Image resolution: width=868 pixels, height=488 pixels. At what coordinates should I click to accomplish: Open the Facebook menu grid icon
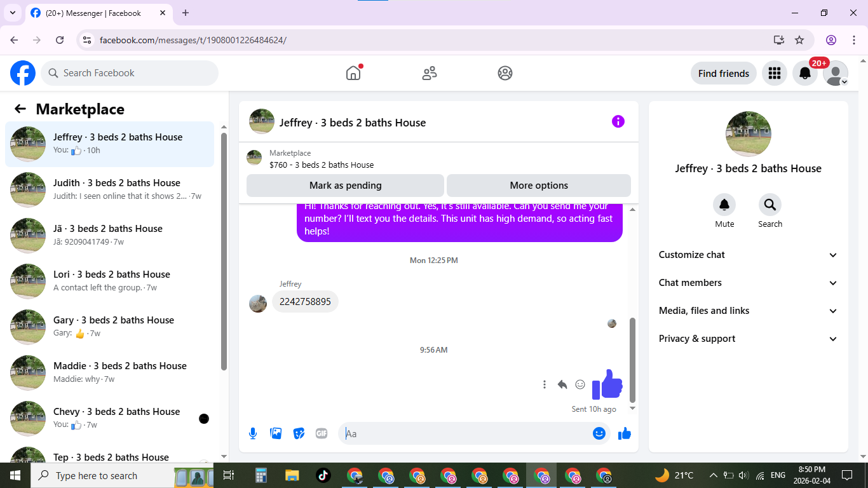[774, 73]
